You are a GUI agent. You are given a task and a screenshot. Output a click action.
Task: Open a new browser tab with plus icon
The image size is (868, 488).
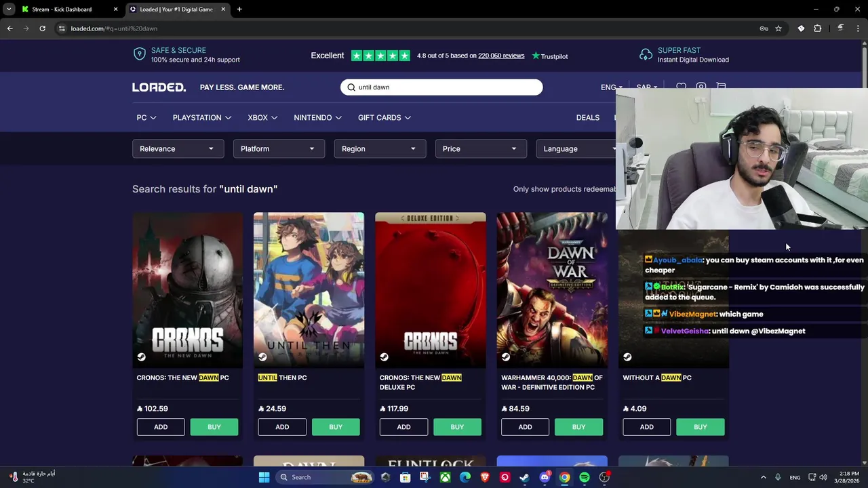(x=239, y=9)
